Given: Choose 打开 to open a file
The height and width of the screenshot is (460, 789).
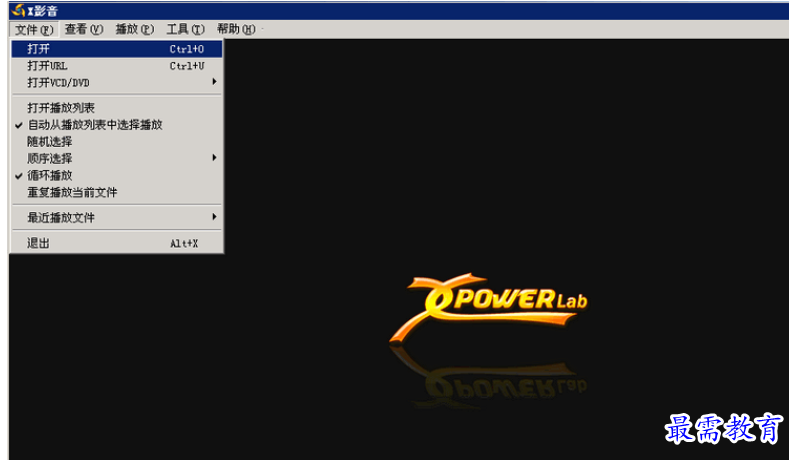Looking at the screenshot, I should (x=117, y=49).
